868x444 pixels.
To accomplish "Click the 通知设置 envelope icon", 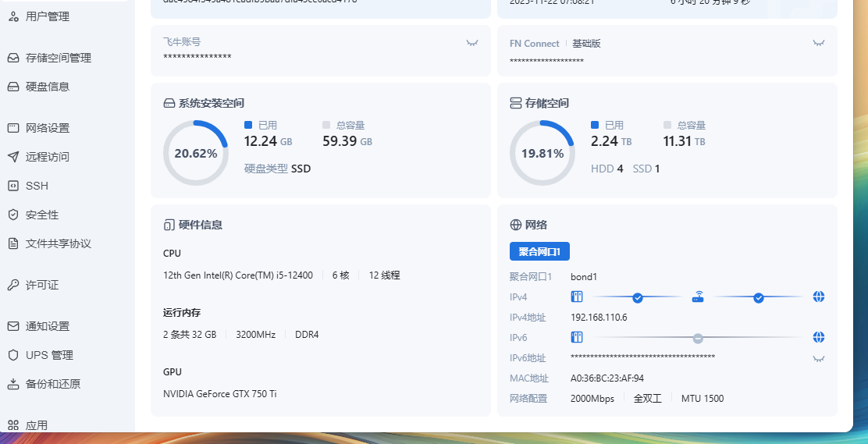I will pos(13,326).
